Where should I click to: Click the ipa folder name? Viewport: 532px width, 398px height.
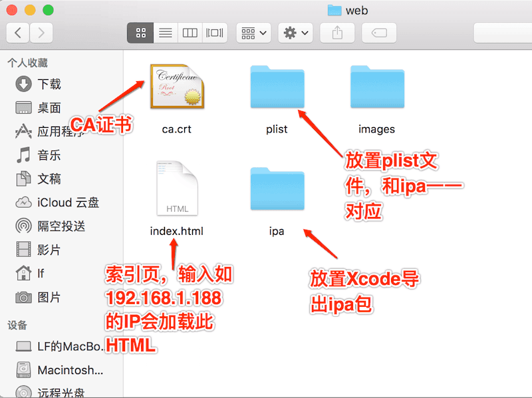(277, 231)
